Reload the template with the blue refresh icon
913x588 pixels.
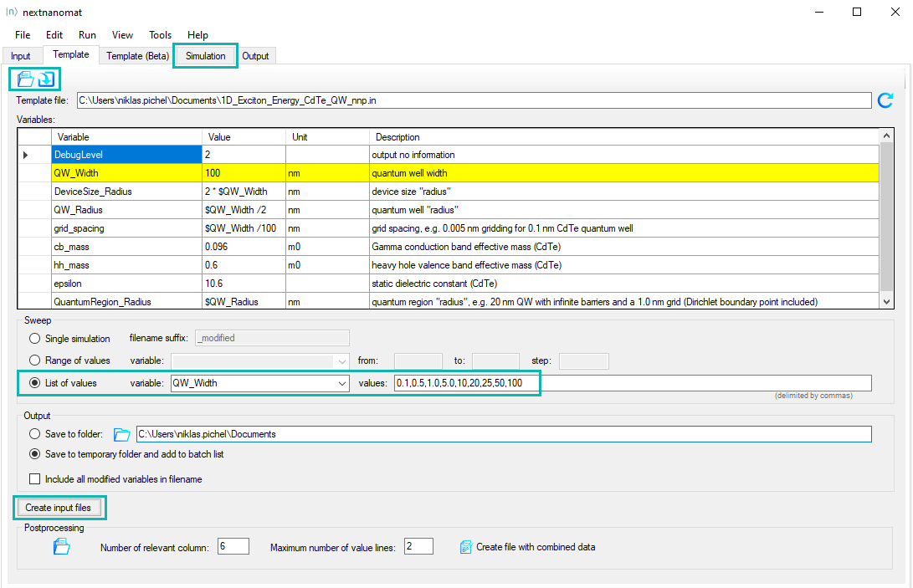[885, 100]
